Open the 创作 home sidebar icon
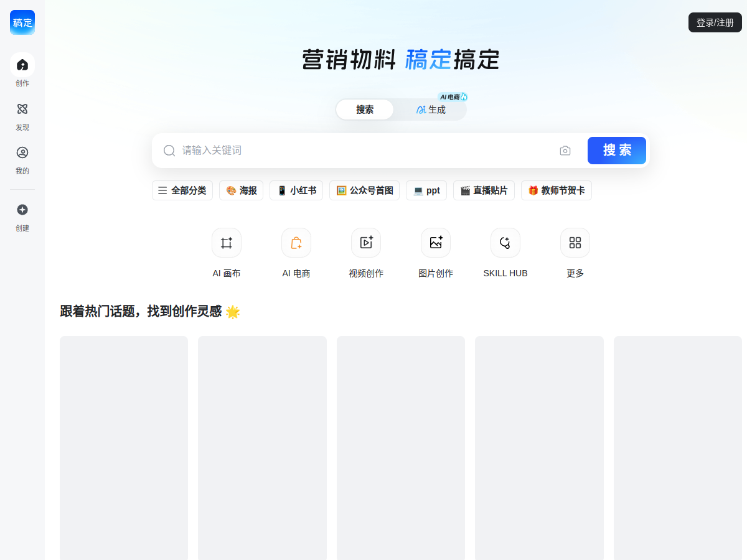Viewport: 747px width, 560px height. (22, 65)
